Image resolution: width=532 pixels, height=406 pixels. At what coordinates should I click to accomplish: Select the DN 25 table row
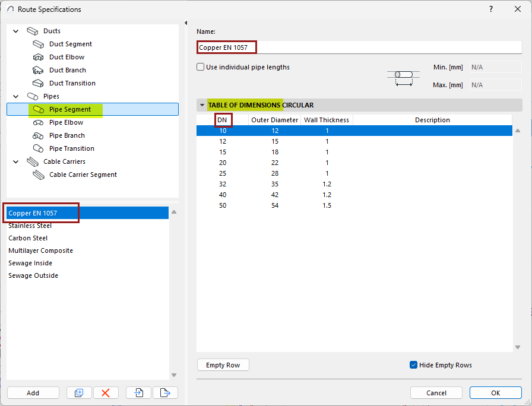tap(354, 174)
